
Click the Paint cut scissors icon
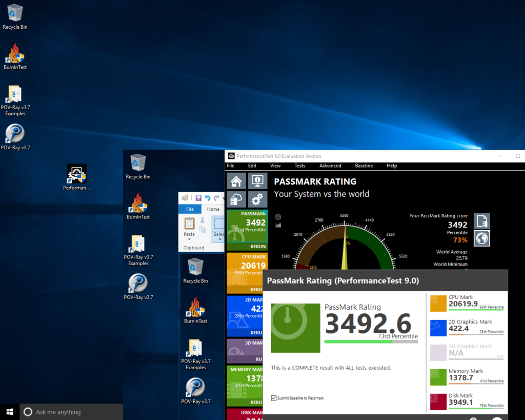click(x=202, y=220)
